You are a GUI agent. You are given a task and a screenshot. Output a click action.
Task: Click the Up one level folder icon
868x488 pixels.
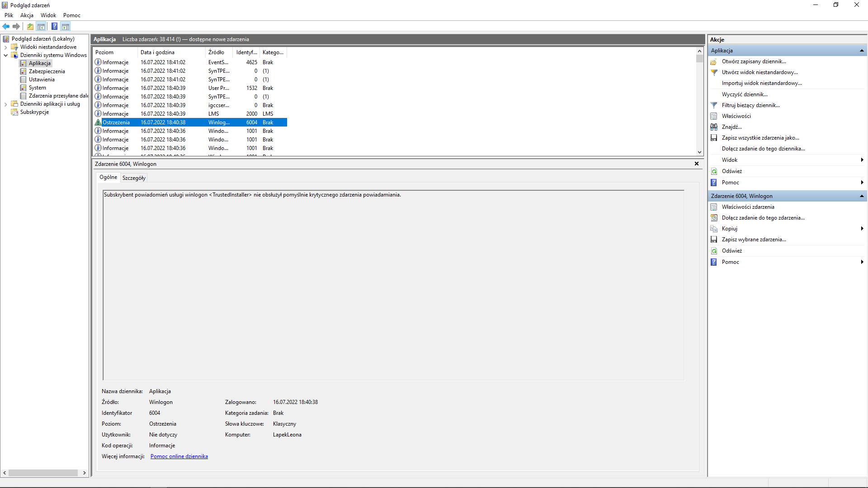(30, 26)
